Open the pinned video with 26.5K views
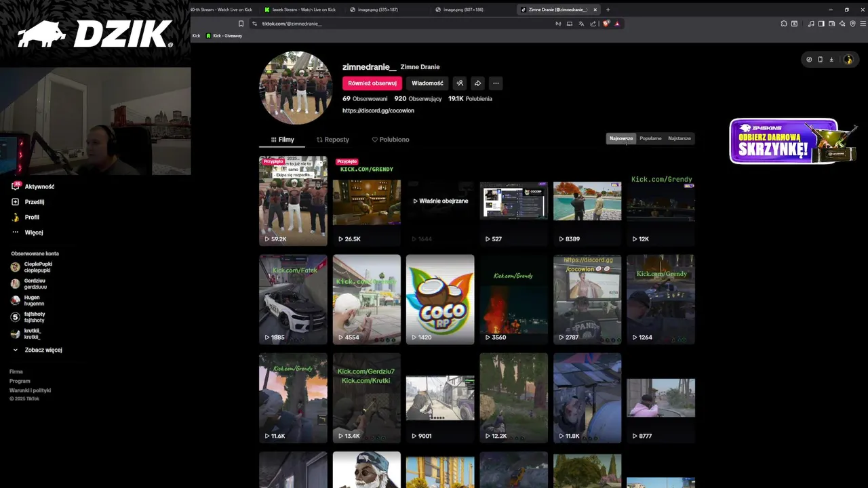Screen dimensions: 868x488 pyautogui.click(x=367, y=201)
